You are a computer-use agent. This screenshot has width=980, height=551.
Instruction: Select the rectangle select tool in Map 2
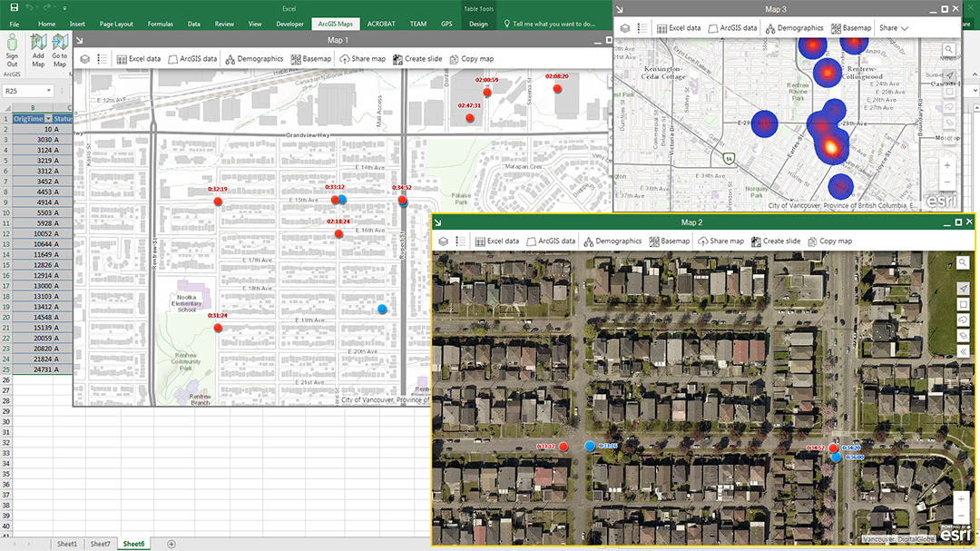tap(962, 305)
